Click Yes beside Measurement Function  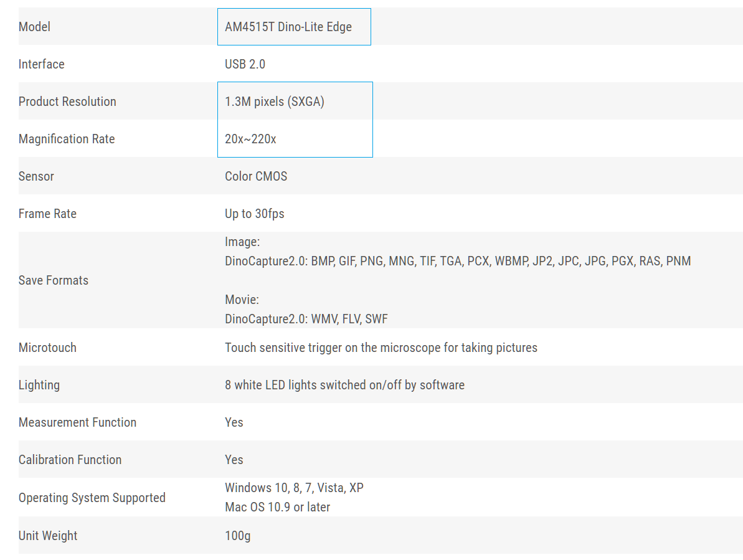tap(234, 422)
